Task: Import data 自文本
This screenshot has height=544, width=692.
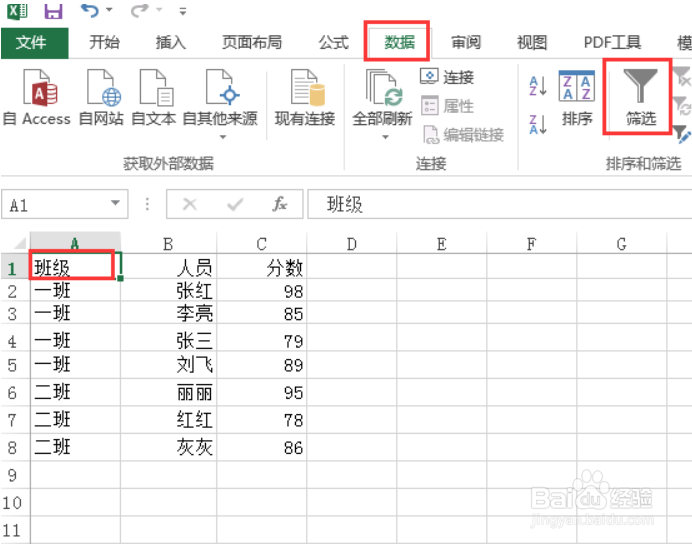Action: pyautogui.click(x=154, y=98)
